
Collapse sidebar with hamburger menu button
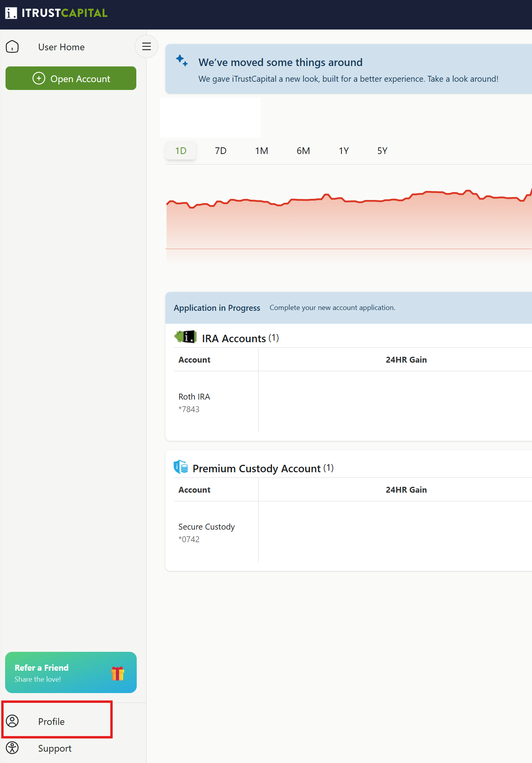pyautogui.click(x=147, y=46)
